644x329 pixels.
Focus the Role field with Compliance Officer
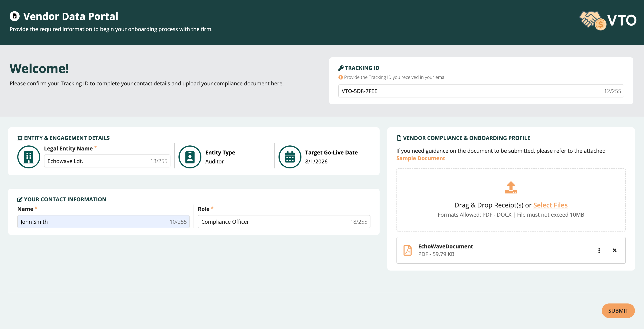point(284,222)
